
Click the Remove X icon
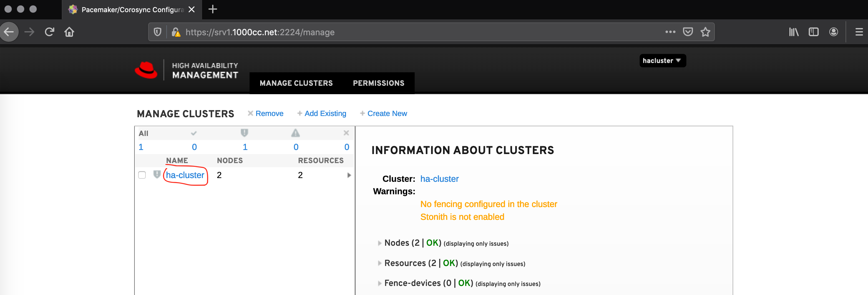(250, 114)
